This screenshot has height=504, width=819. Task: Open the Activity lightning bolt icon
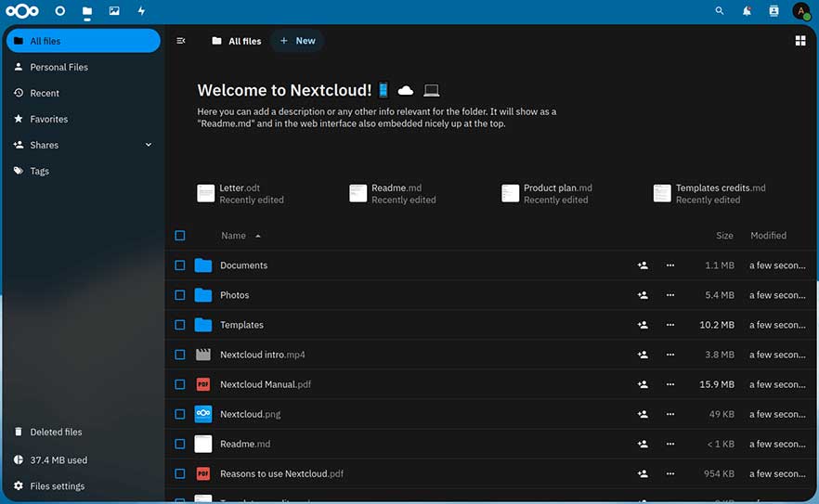141,11
